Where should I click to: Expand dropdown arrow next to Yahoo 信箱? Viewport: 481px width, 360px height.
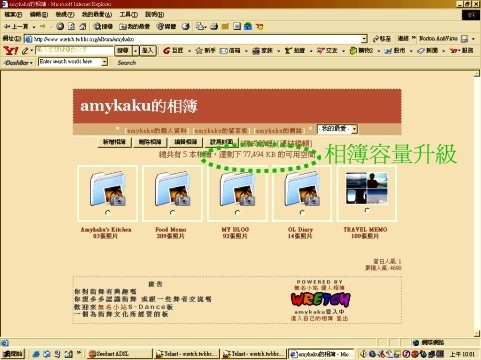coord(246,51)
